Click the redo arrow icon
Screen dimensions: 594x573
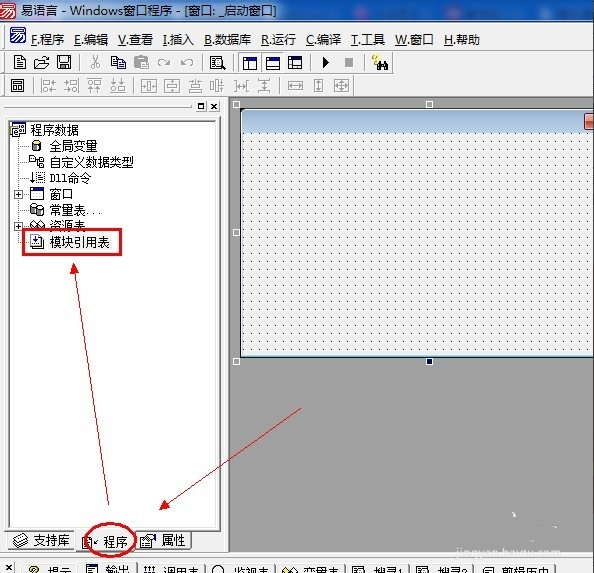coord(164,62)
